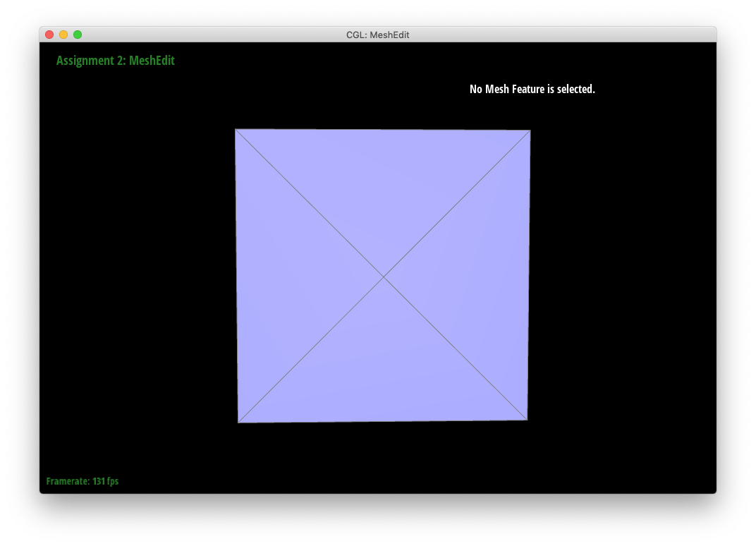Select the diagonal edge from center to top-left
Image resolution: width=756 pixels, height=546 pixels.
point(310,203)
